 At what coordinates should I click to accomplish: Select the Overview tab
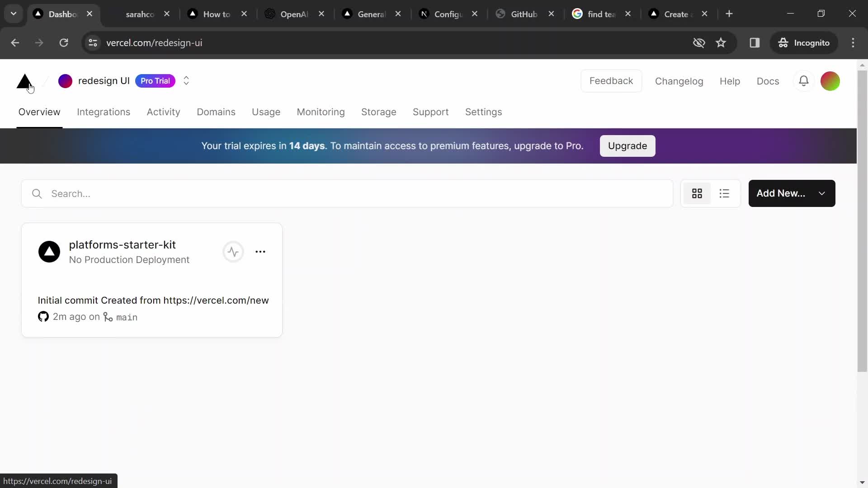tap(39, 112)
